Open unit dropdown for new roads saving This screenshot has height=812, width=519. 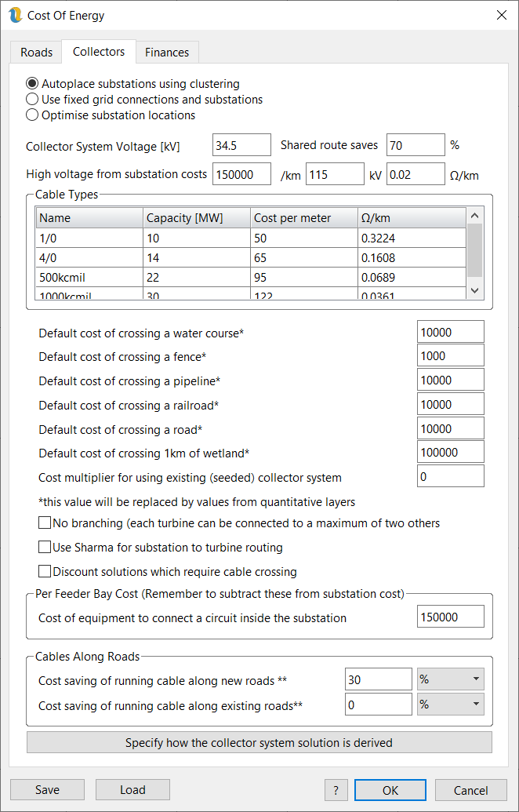[450, 679]
